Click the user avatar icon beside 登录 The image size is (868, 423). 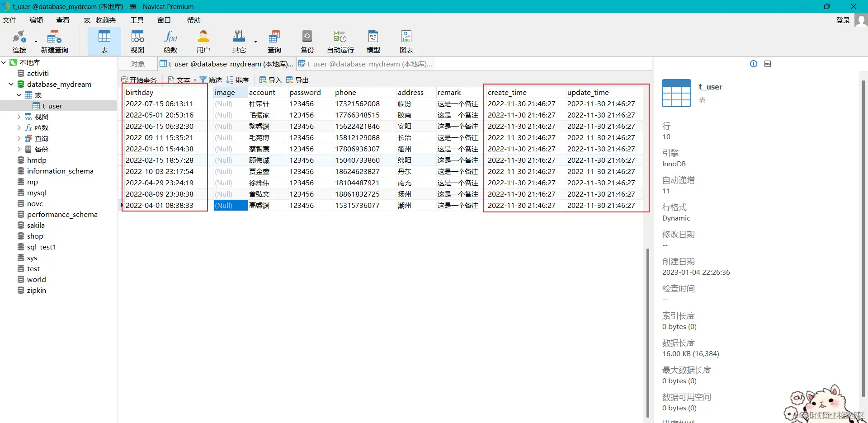coord(861,20)
